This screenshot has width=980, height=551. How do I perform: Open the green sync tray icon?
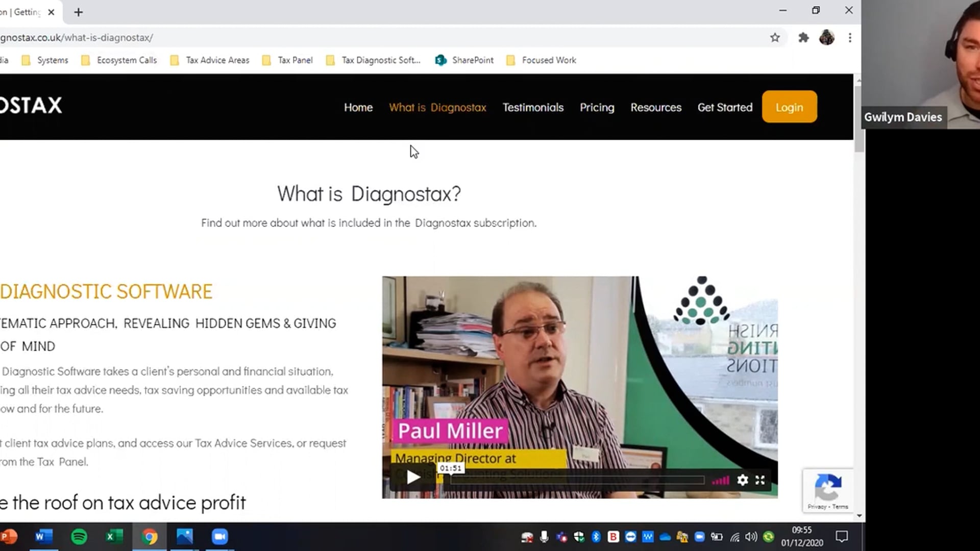[769, 537]
